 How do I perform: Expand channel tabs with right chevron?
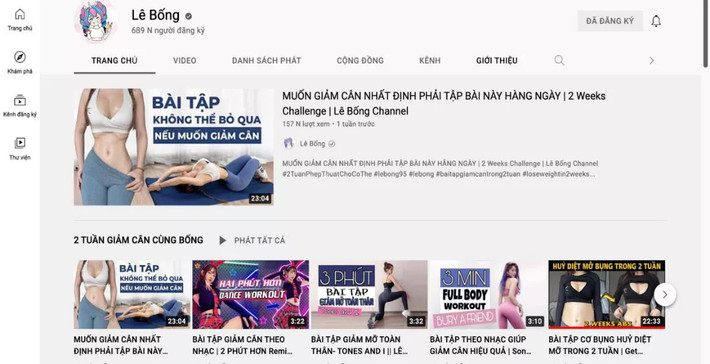coord(652,60)
